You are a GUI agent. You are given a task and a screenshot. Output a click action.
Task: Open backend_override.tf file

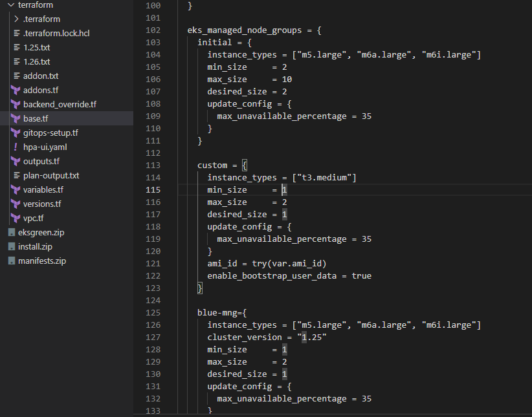coord(60,105)
